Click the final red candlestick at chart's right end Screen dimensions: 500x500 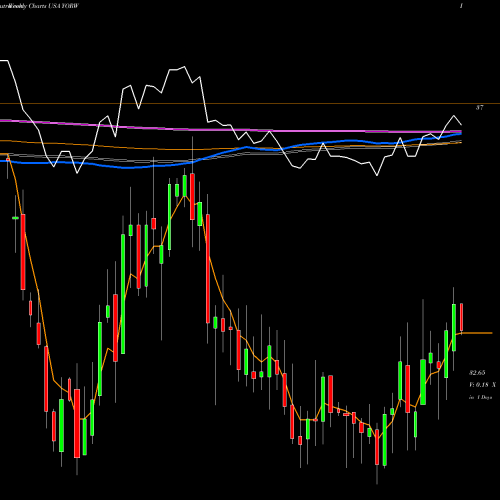[462, 317]
